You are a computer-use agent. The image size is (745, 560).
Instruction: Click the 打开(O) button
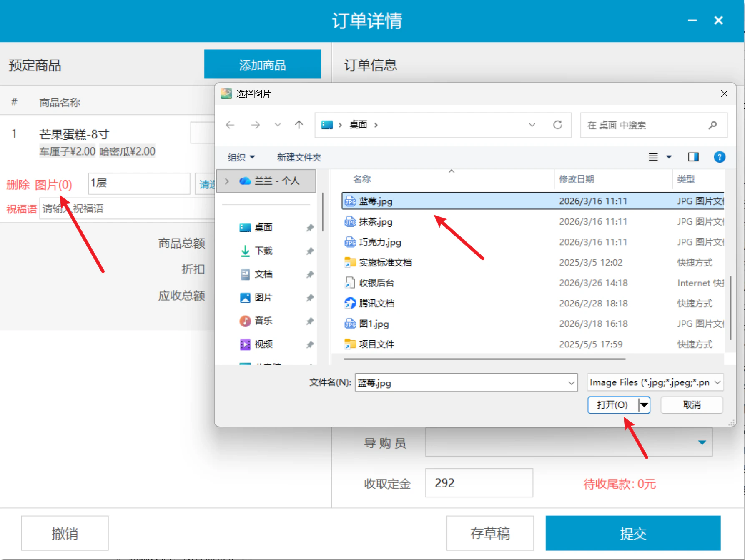(612, 405)
